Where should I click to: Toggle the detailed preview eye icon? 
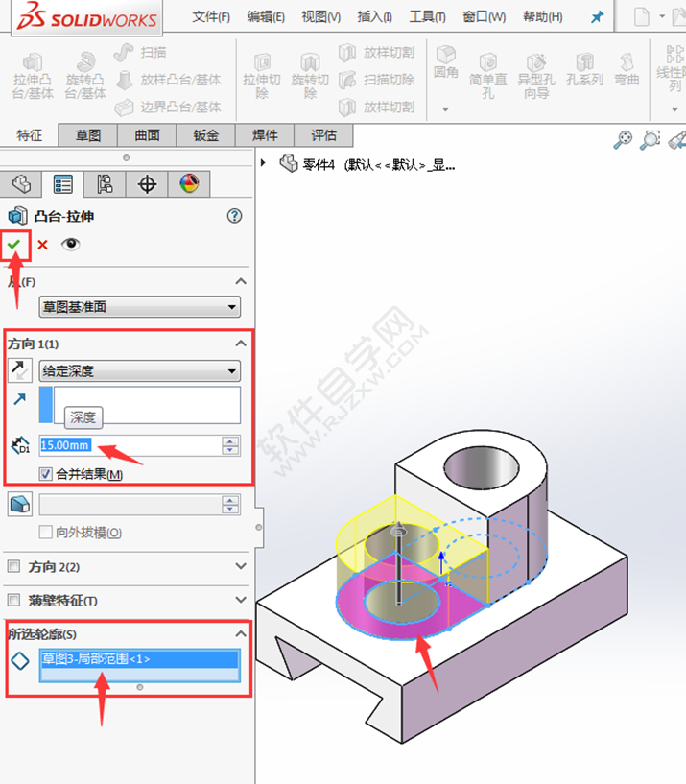(x=70, y=244)
